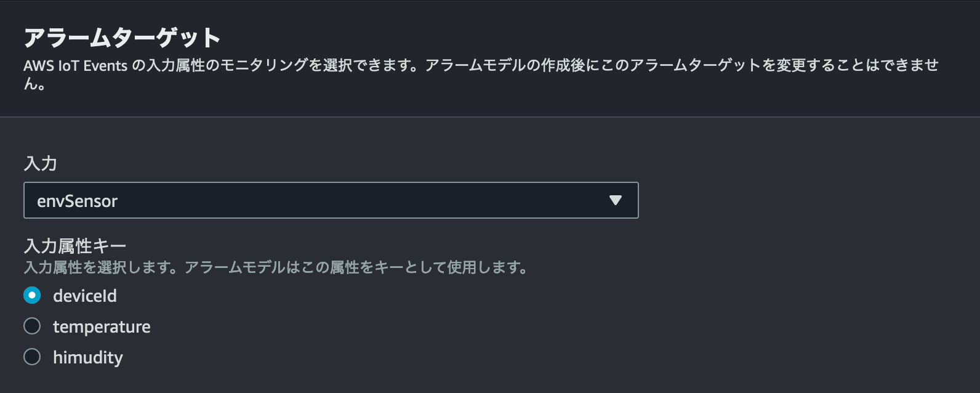Choose the temperature radio button
Viewport: 980px width, 393px height.
pos(32,326)
